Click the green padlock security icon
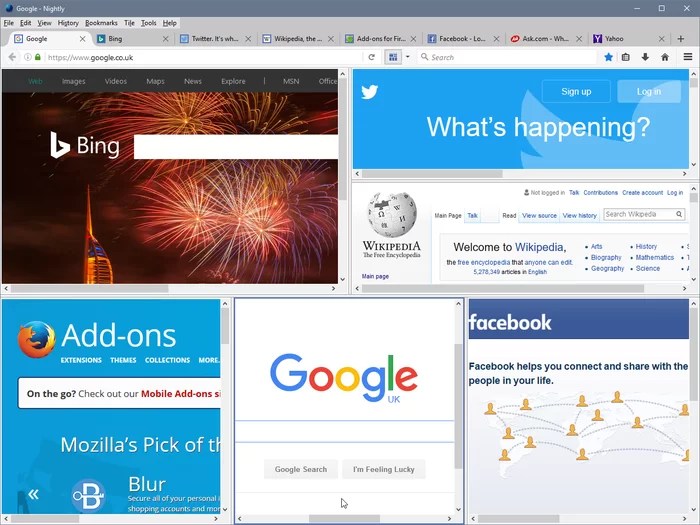 pyautogui.click(x=38, y=57)
